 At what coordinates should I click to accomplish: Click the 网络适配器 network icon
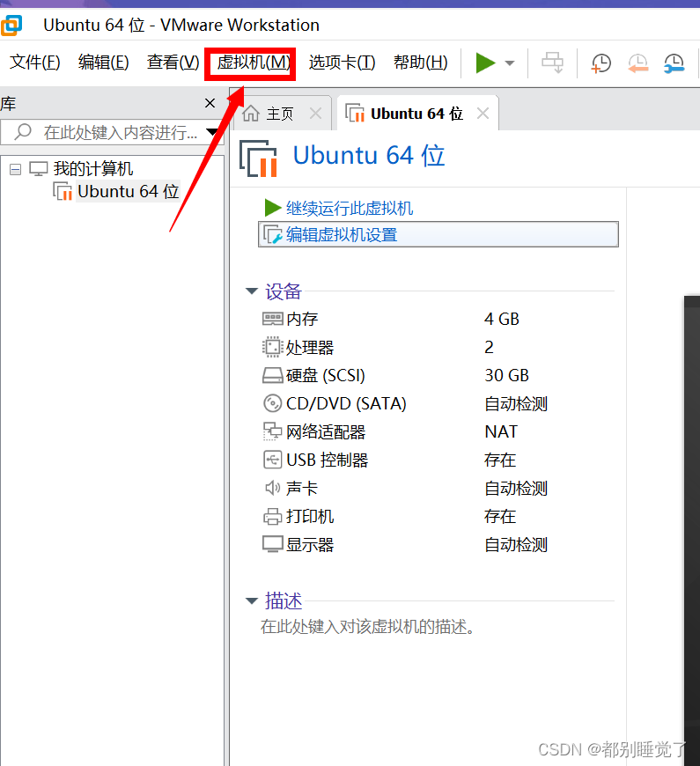(x=272, y=431)
